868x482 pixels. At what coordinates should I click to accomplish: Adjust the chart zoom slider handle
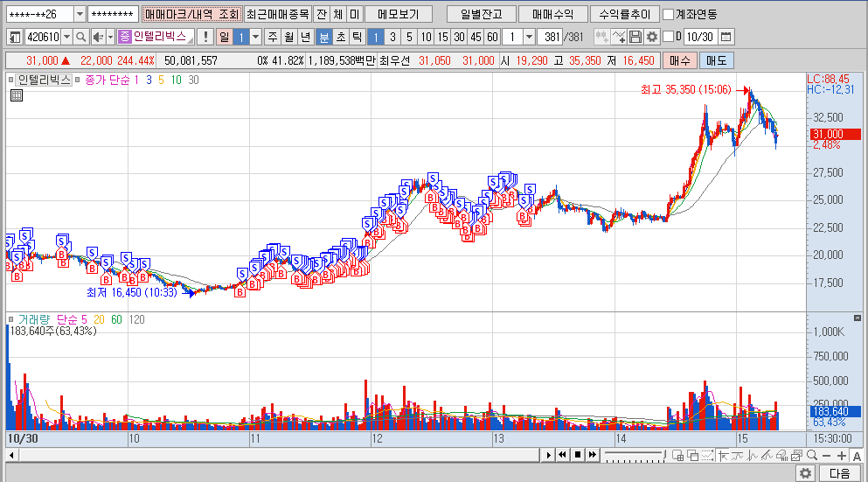pos(663,455)
